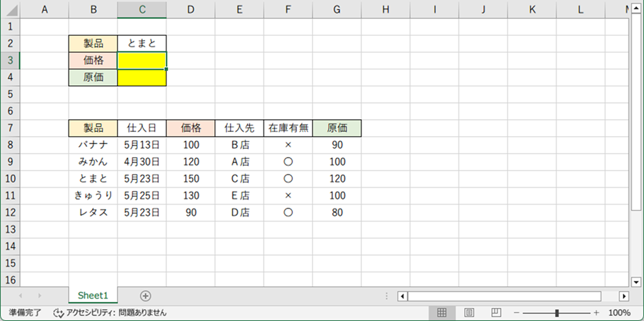This screenshot has height=321, width=644.
Task: Select column C header
Action: click(x=142, y=9)
